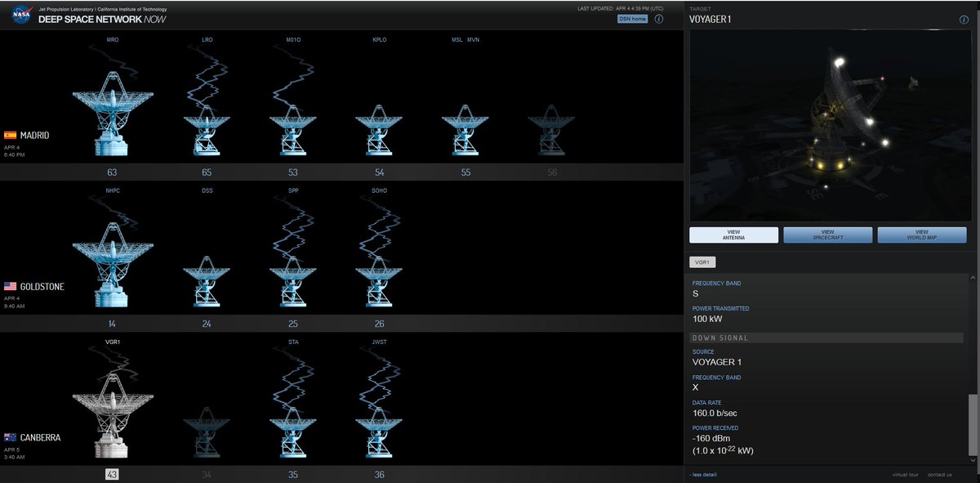Click the Australia flag for Canberra
Image resolution: width=980 pixels, height=483 pixels.
pyautogui.click(x=11, y=437)
